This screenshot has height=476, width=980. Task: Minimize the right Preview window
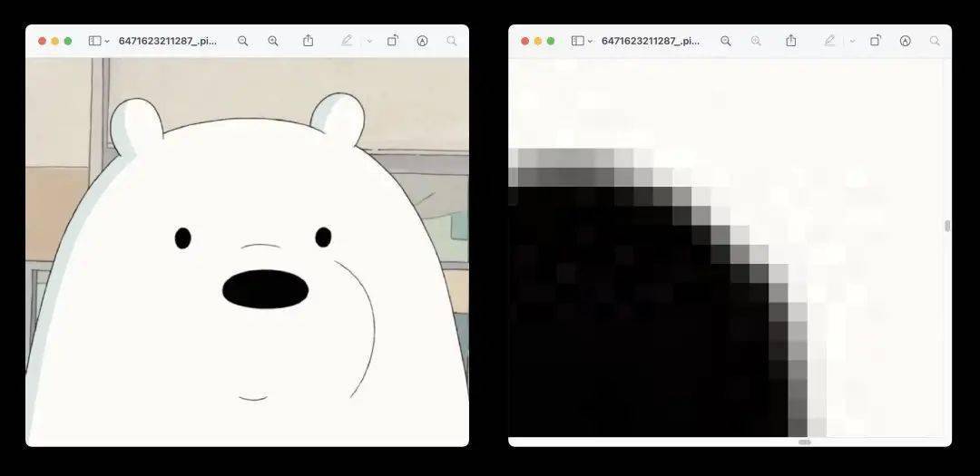[x=538, y=41]
